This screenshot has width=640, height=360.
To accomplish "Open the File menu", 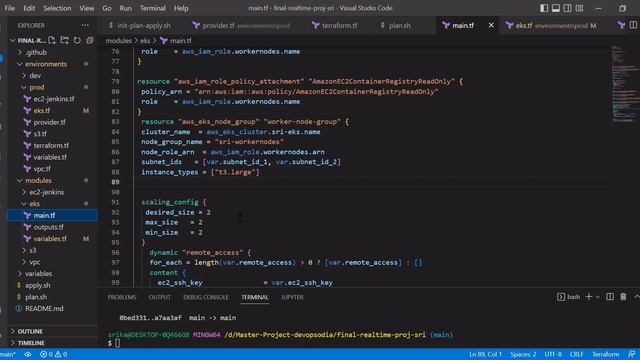I will tap(10, 8).
